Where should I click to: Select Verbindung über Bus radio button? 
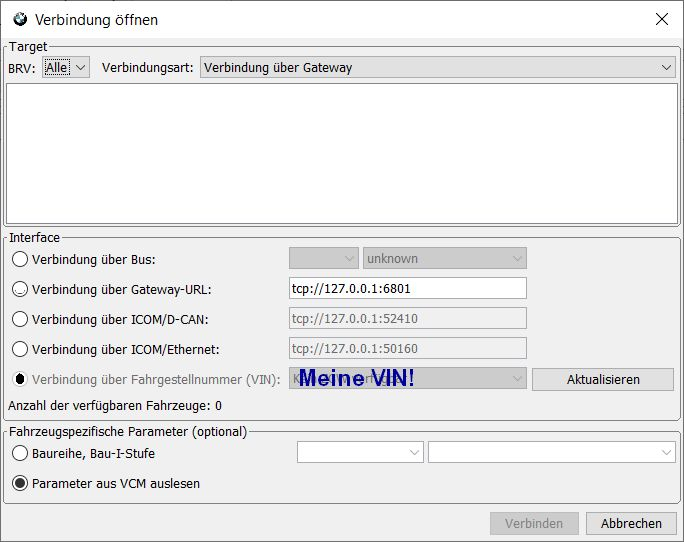point(20,259)
